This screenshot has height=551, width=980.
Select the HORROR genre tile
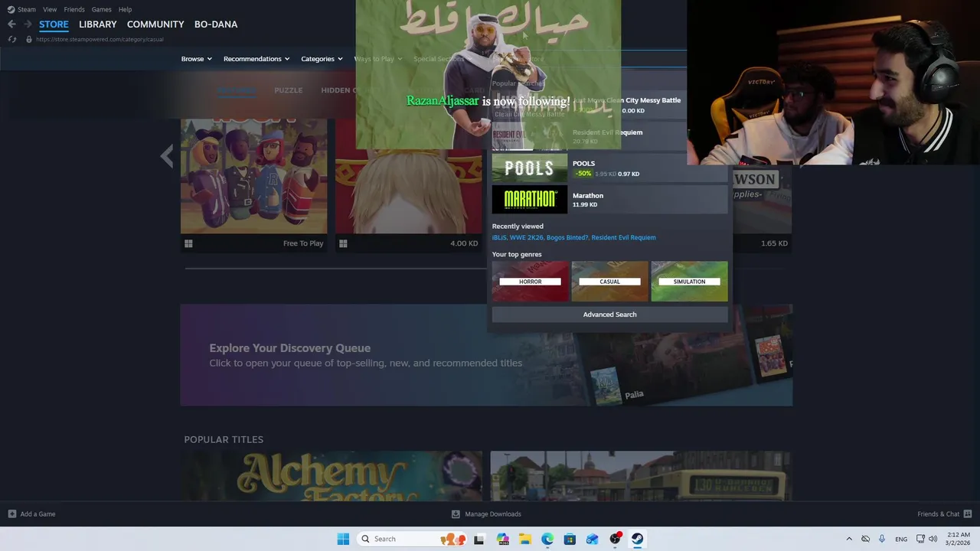[530, 281]
